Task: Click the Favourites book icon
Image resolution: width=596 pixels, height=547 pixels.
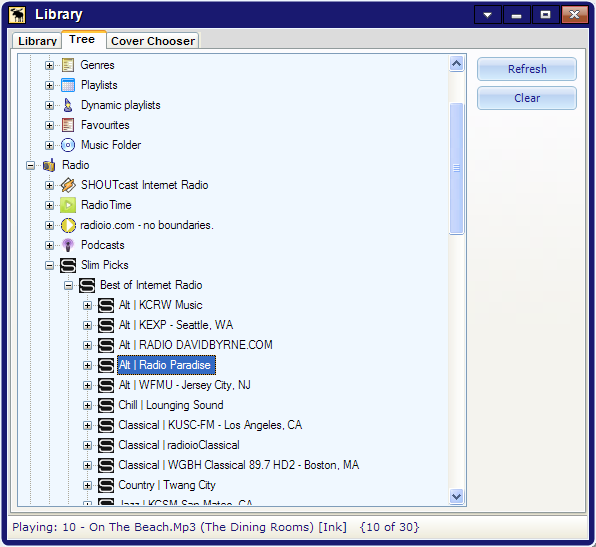Action: (x=68, y=125)
